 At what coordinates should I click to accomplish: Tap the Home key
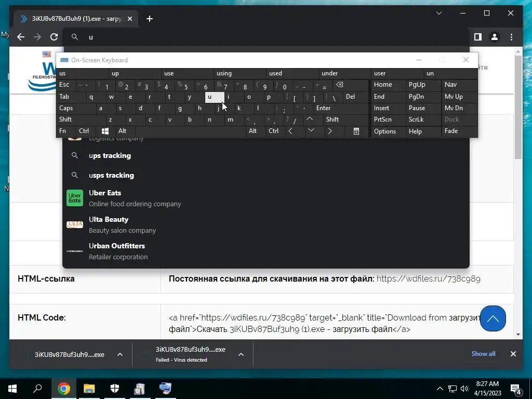click(x=388, y=85)
